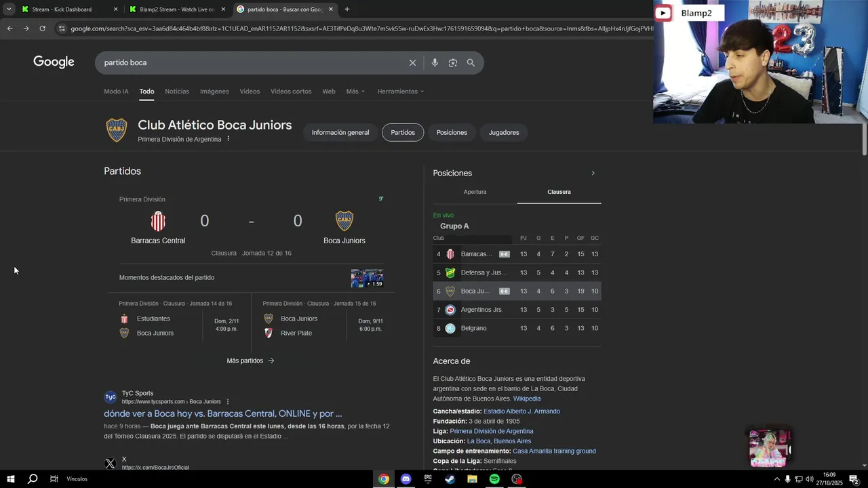Open Más partidos arrow link

click(250, 361)
